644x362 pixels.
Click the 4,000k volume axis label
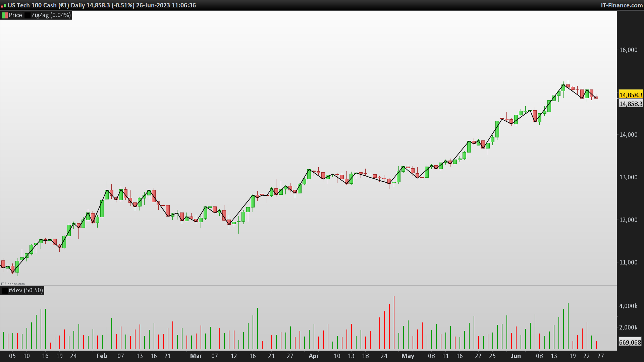(x=628, y=306)
